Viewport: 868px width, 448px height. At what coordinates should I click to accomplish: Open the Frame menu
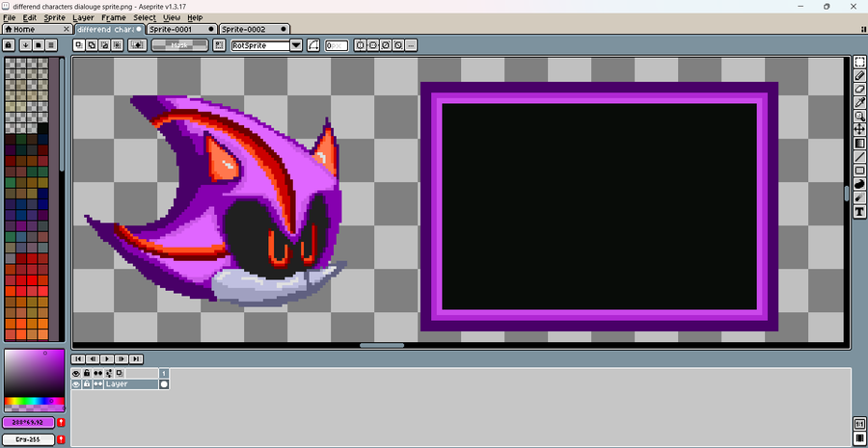point(114,17)
